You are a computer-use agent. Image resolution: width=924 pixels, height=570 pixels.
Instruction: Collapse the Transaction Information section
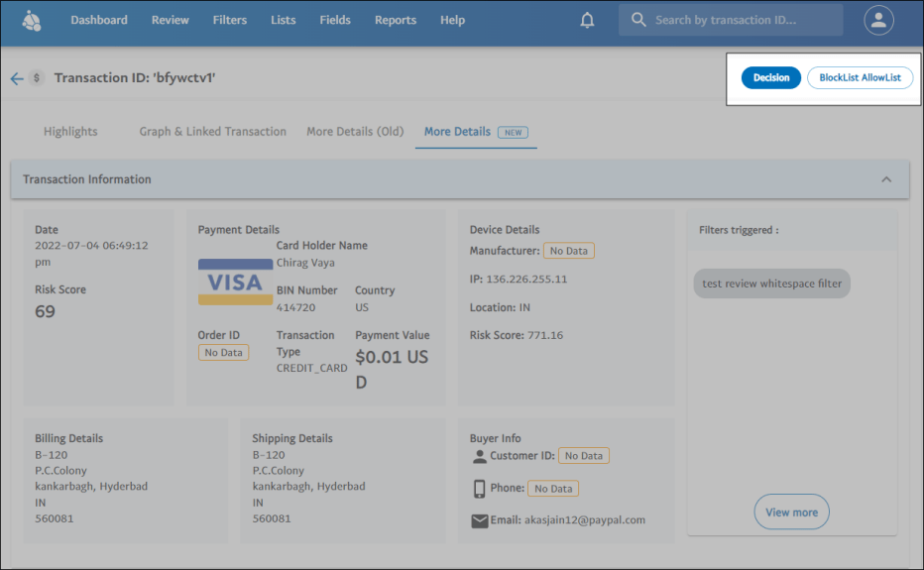coord(886,179)
